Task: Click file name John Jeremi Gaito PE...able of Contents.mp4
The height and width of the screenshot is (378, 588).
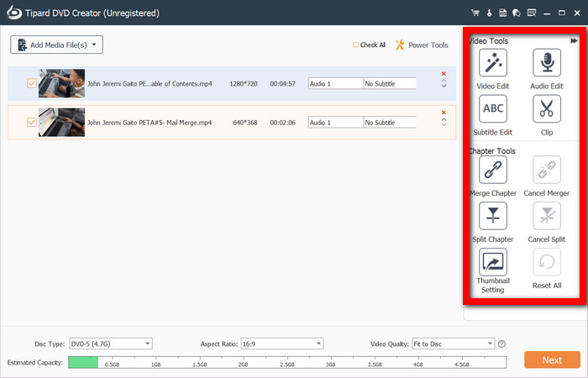Action: (150, 84)
